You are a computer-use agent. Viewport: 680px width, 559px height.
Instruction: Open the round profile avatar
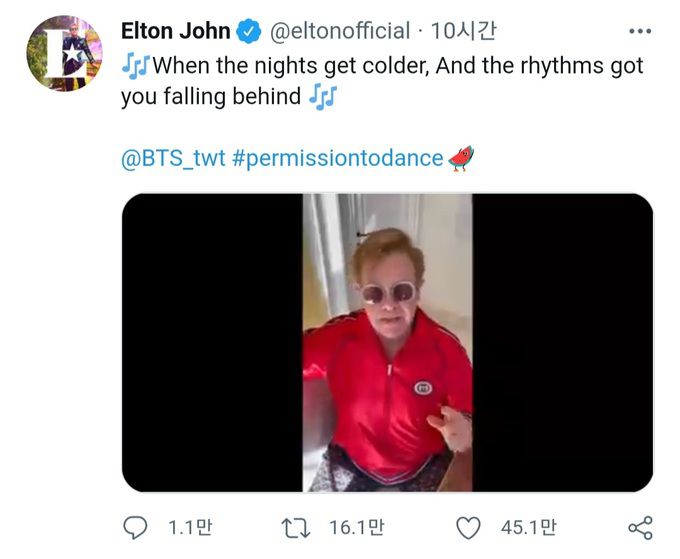[64, 53]
